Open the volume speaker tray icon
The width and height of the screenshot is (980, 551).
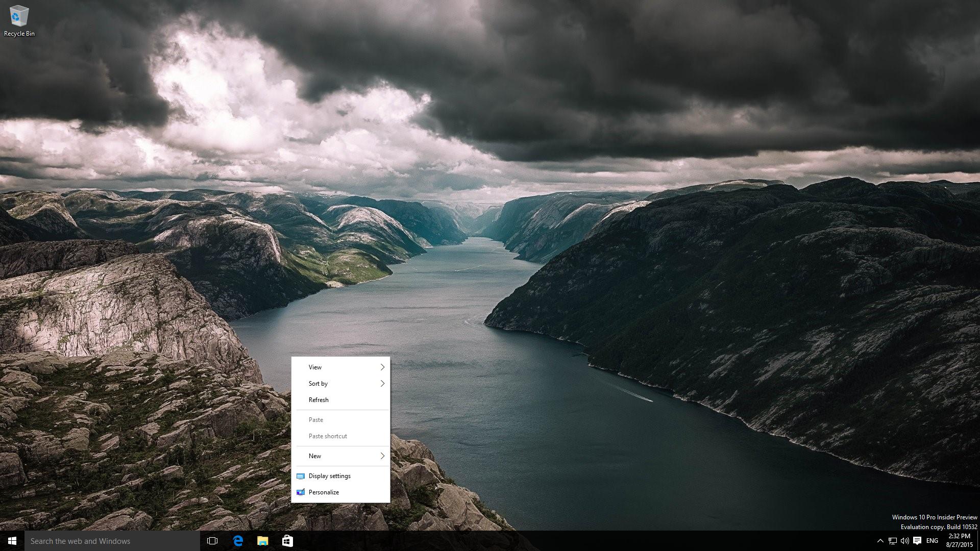pos(904,541)
